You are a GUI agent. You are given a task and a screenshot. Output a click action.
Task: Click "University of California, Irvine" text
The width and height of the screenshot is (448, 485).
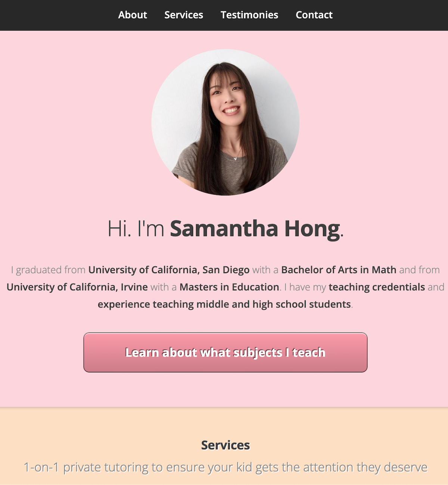click(77, 287)
